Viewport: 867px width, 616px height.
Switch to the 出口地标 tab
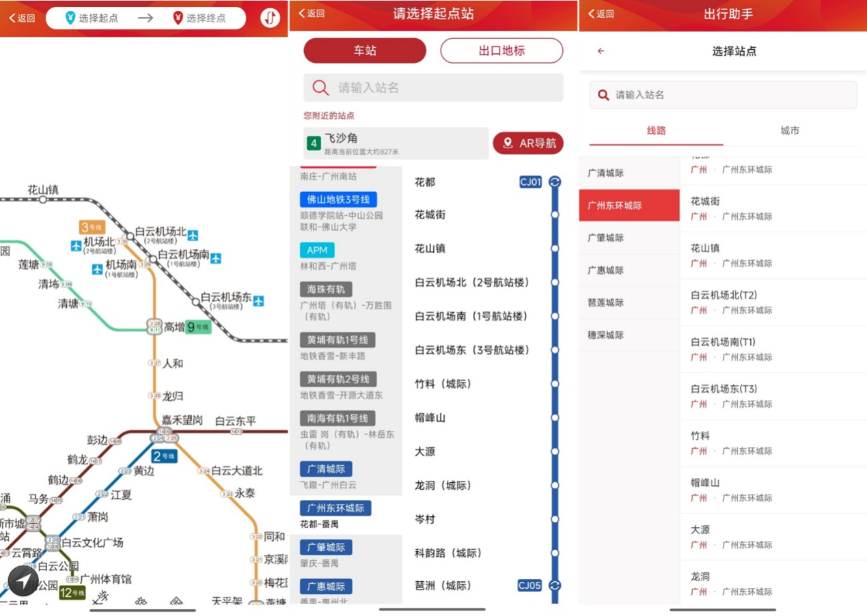click(x=501, y=51)
